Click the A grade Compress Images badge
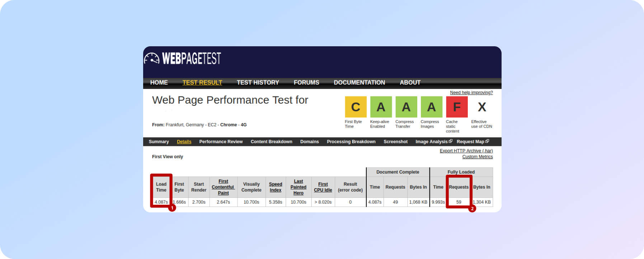Screen dimensions: 644x259 point(432,107)
